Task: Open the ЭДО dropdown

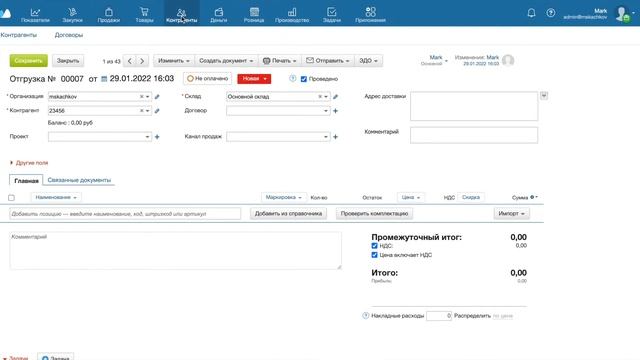Action: pos(368,61)
